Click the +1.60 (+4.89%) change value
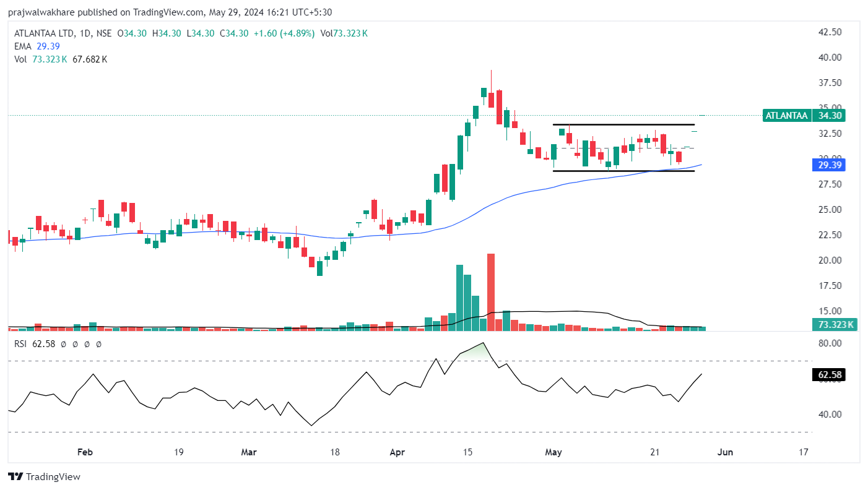This screenshot has width=868, height=490. (x=283, y=33)
